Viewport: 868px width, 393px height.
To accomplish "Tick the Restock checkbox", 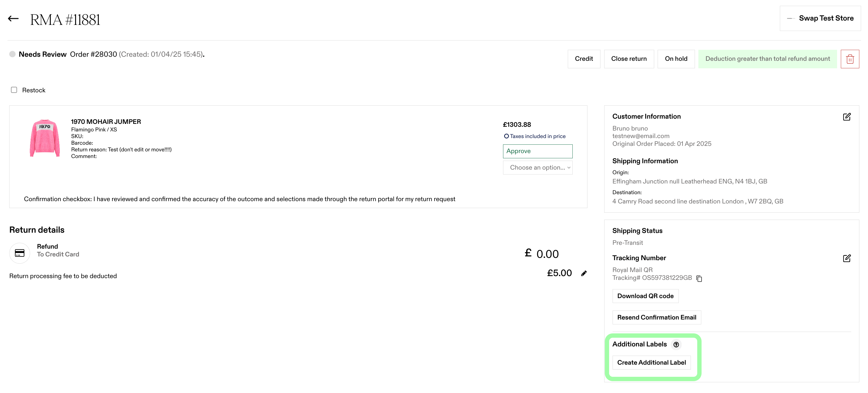I will (x=14, y=90).
